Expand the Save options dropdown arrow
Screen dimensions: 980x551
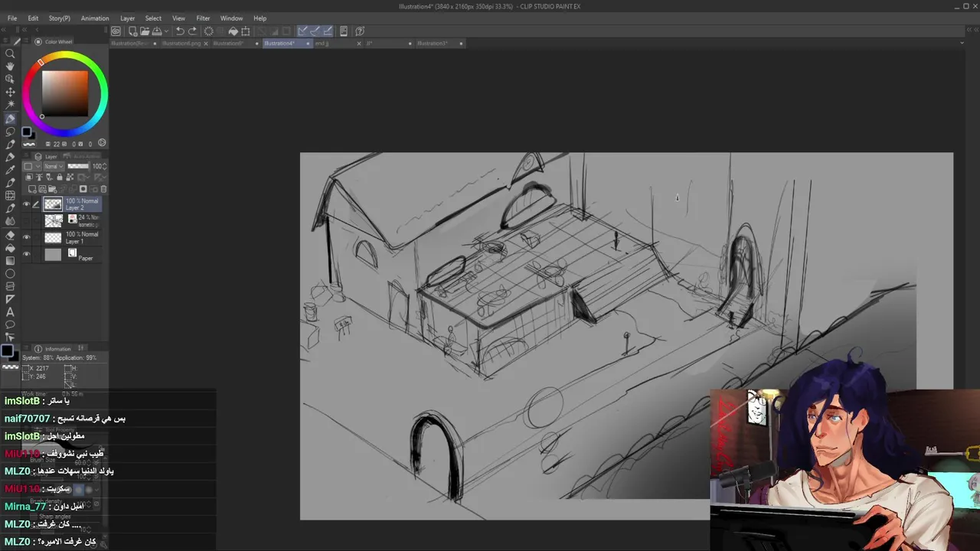tap(166, 31)
